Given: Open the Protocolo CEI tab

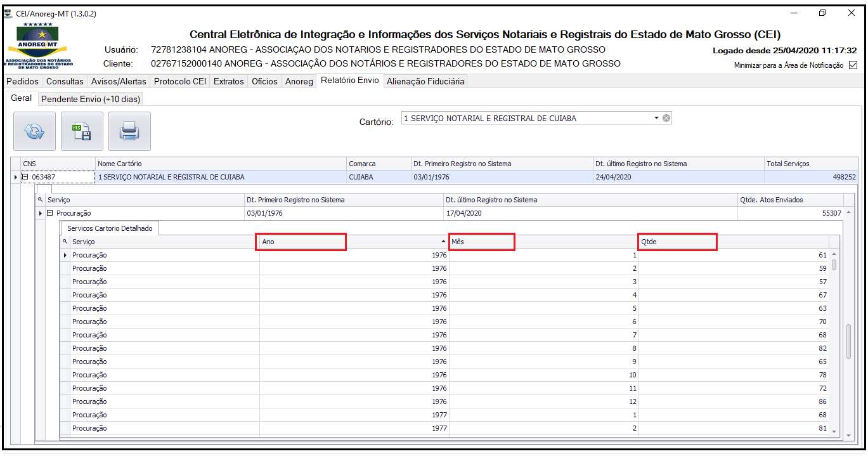Looking at the screenshot, I should pos(180,81).
